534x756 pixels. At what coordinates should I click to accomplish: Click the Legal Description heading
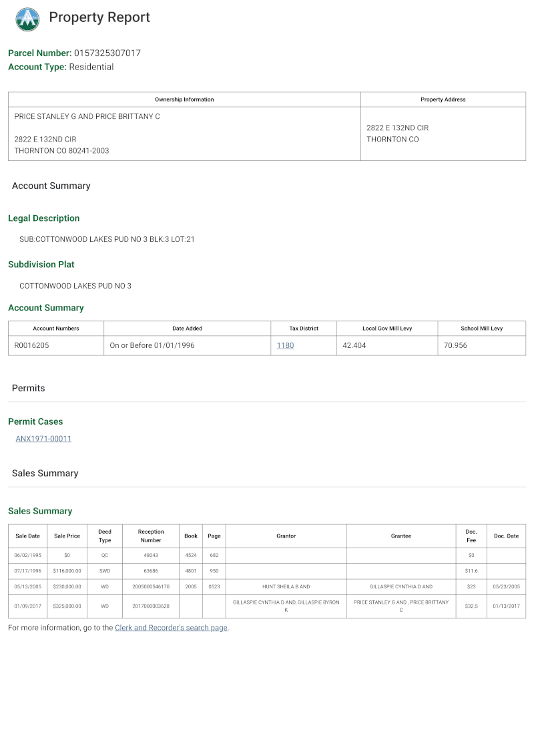click(44, 218)
